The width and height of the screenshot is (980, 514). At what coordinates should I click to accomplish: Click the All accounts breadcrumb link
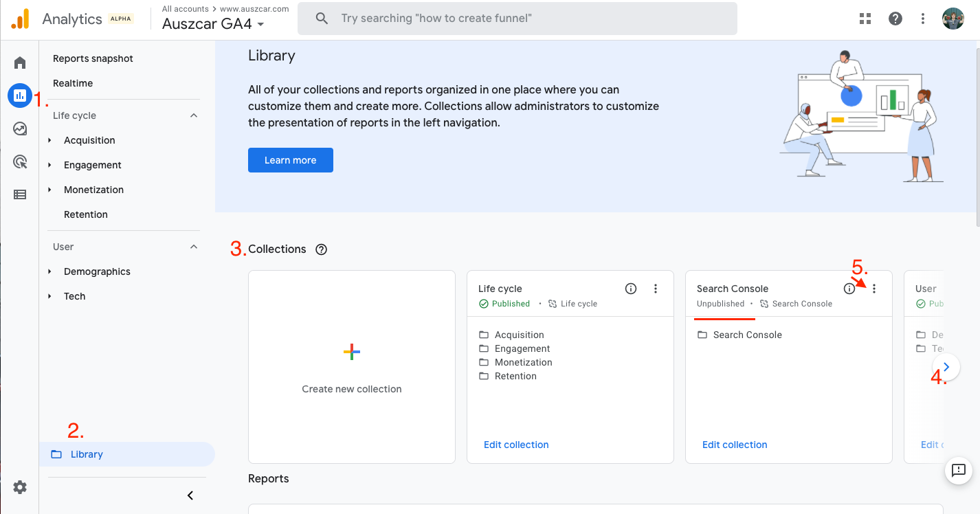[186, 9]
